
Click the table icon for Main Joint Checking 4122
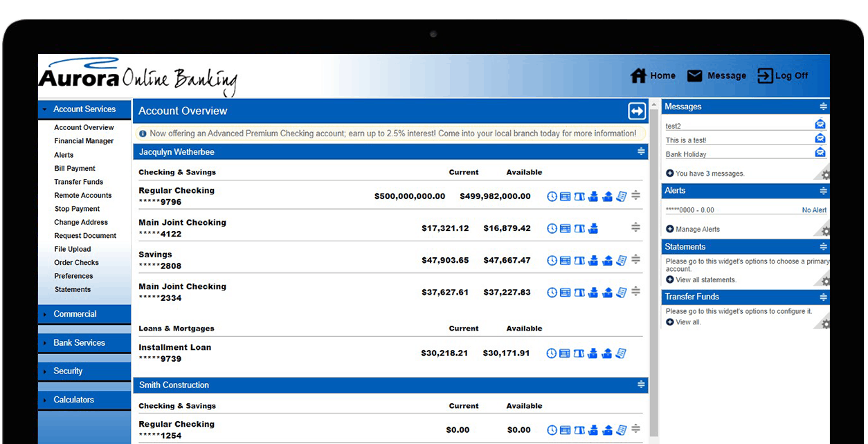point(566,228)
